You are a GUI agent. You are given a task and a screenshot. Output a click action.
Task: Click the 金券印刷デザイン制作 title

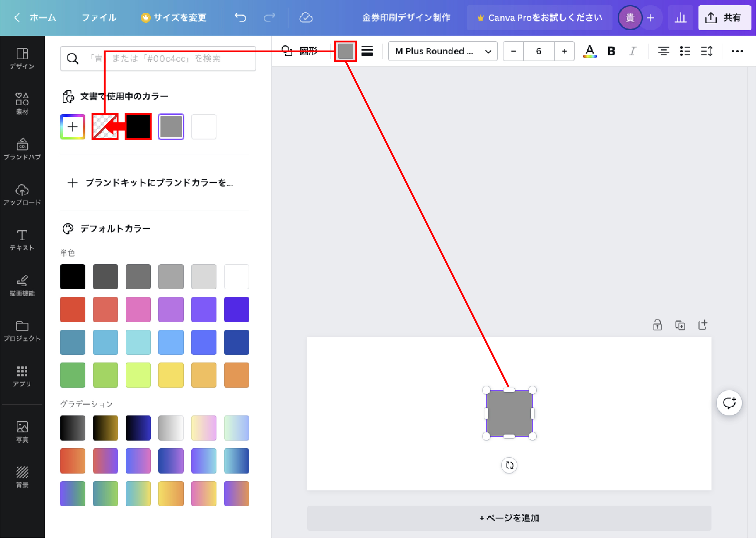tap(406, 18)
